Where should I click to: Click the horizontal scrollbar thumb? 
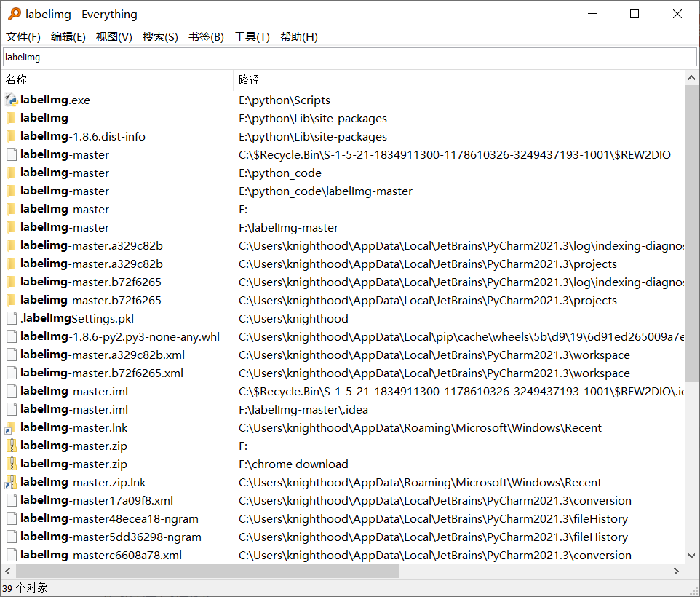tap(207, 571)
